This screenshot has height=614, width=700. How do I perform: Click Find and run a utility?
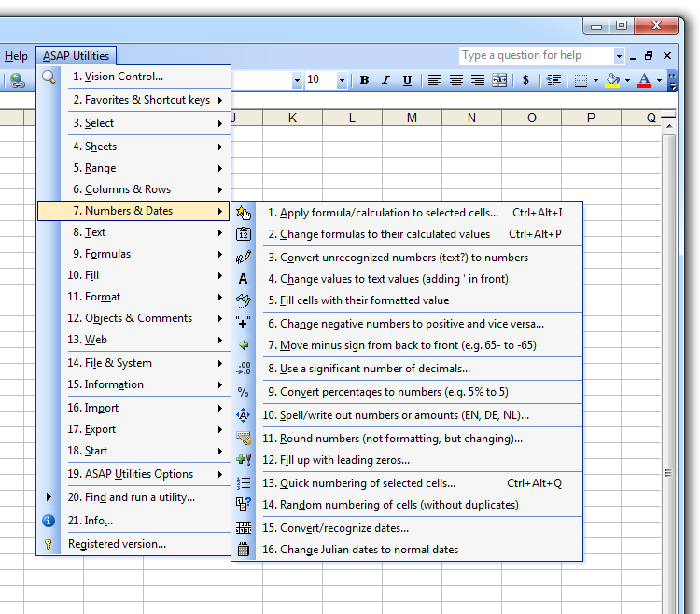pyautogui.click(x=132, y=497)
